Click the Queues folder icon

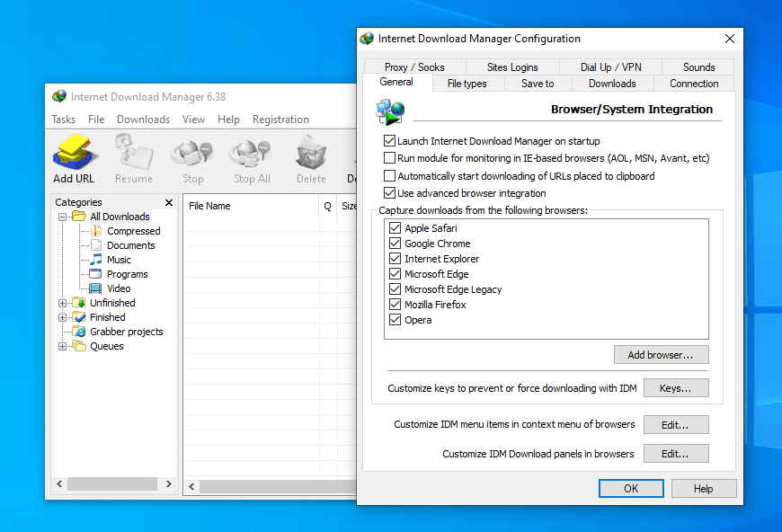coord(79,345)
